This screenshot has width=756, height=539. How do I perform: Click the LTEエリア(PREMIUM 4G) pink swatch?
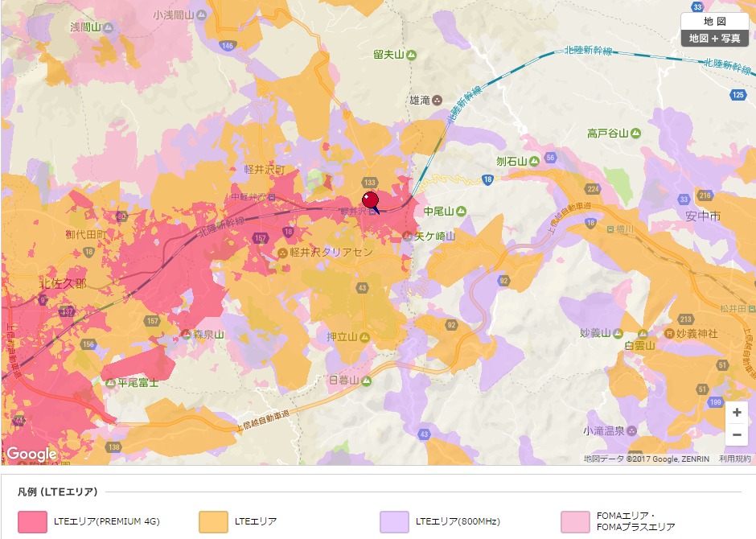(x=32, y=521)
